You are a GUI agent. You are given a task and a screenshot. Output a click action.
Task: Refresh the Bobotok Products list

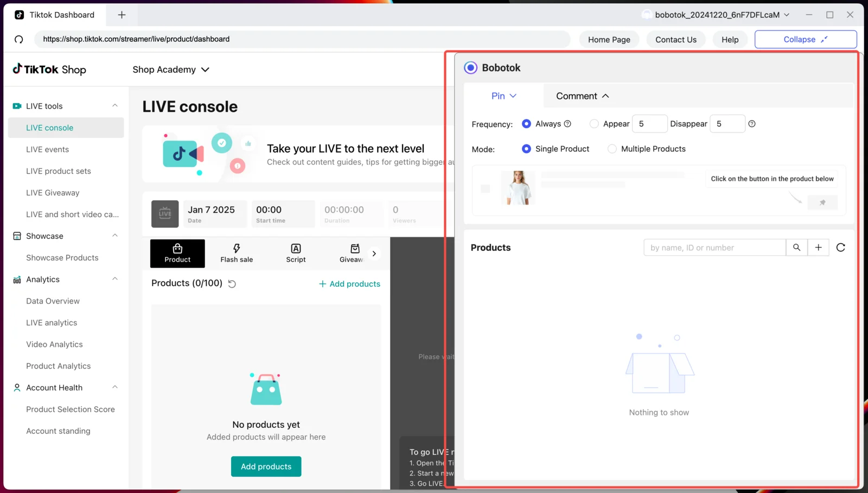(841, 248)
